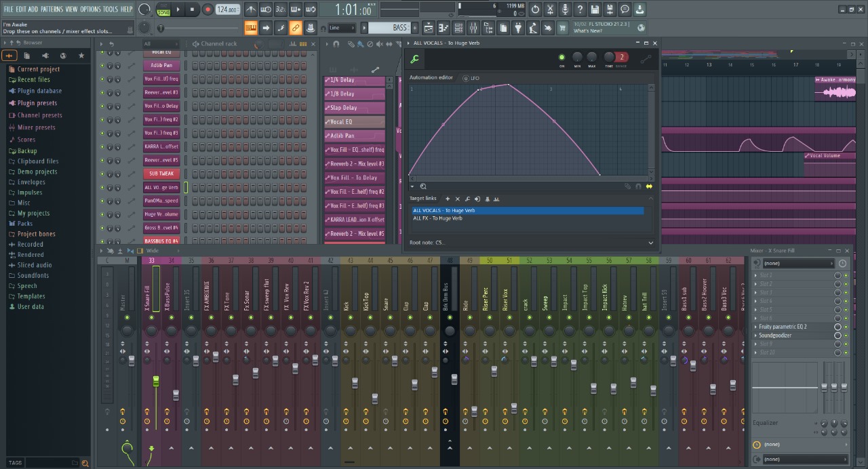The image size is (868, 469).
Task: Expand the Root note C5 dropdown
Action: [650, 243]
